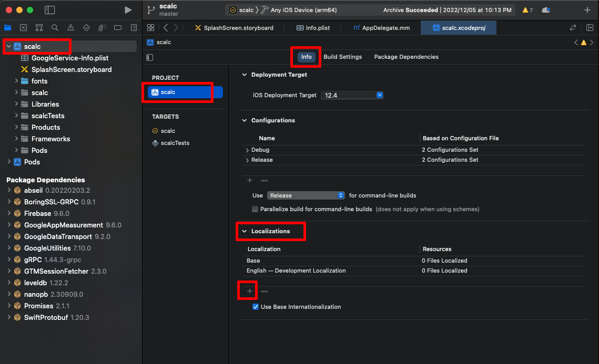This screenshot has height=364, width=599.
Task: Uncheck Use Base Internationalization
Action: (x=255, y=307)
